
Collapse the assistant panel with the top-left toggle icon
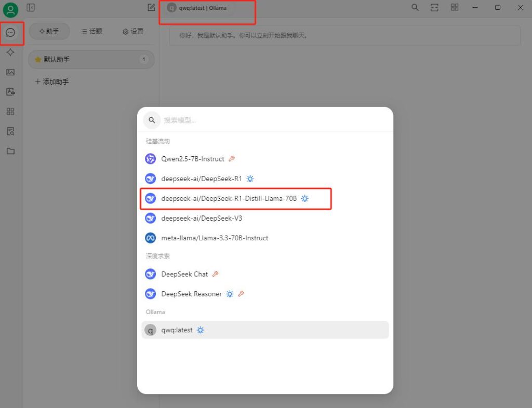tap(31, 7)
